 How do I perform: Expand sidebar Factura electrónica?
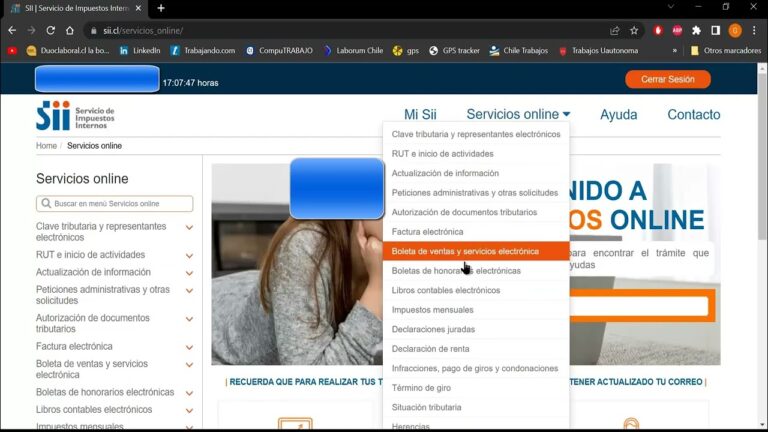(x=189, y=347)
